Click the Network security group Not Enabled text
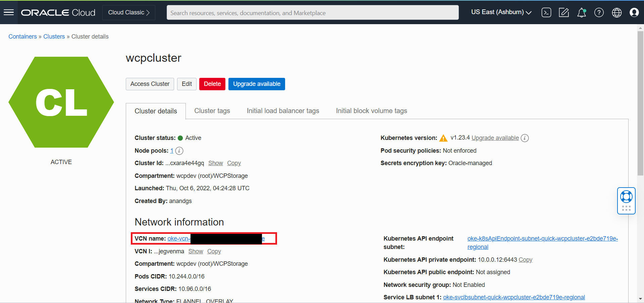This screenshot has width=644, height=303. tap(469, 285)
